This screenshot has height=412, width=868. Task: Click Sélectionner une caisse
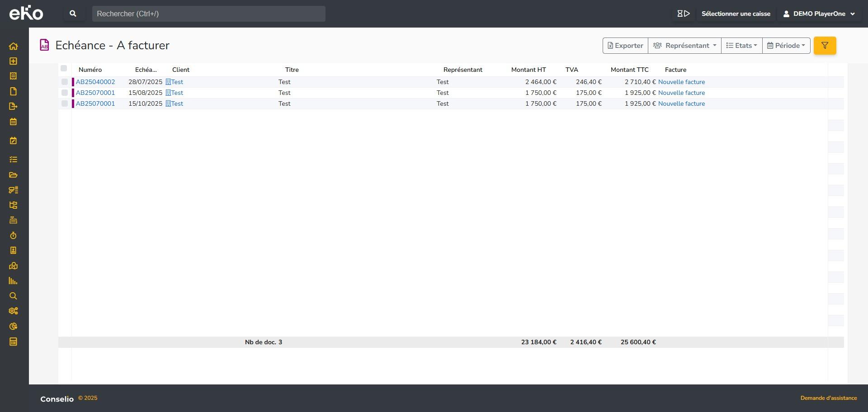click(736, 14)
